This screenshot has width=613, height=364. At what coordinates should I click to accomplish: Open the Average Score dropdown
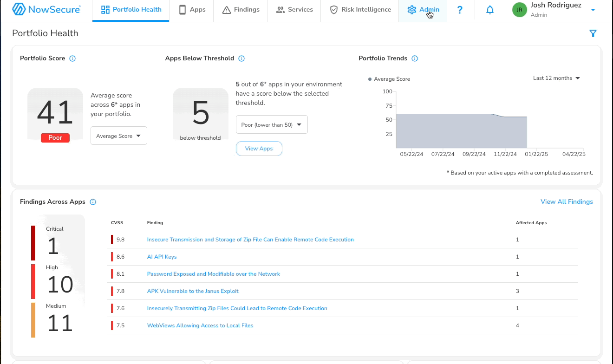[x=119, y=136]
